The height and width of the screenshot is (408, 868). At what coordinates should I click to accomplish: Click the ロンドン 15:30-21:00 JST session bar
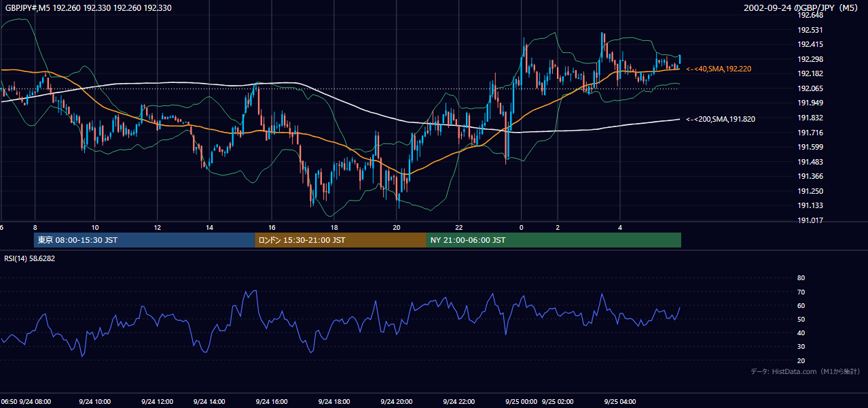(x=340, y=240)
